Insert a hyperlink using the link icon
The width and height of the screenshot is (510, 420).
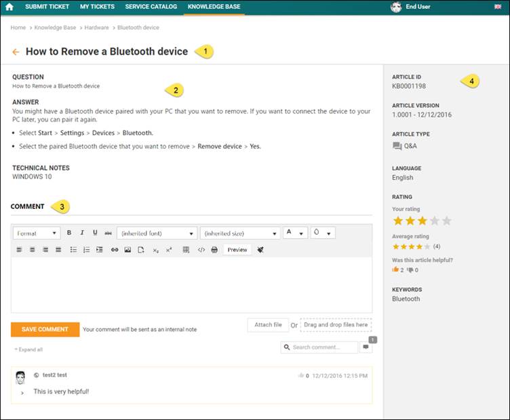point(115,250)
